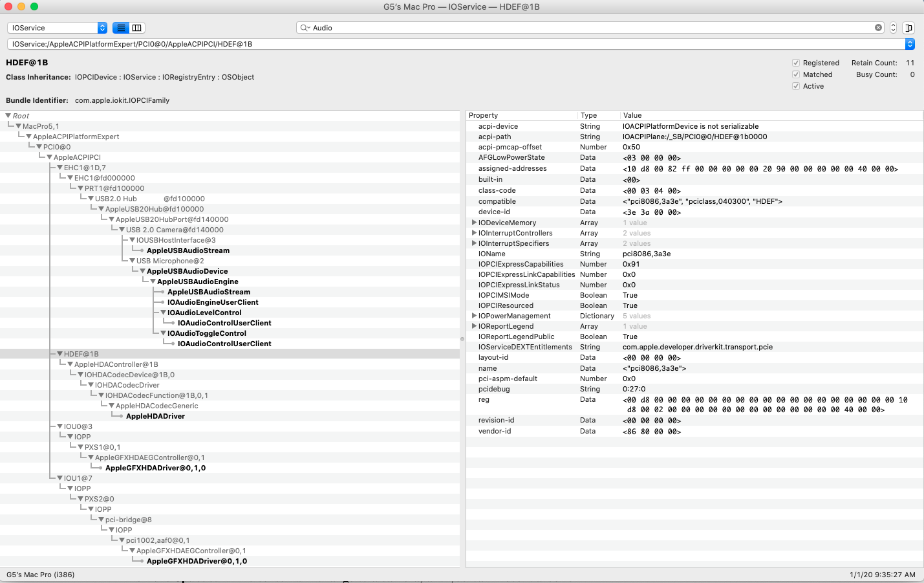Sort by Type column header
This screenshot has width=924, height=583.
click(x=599, y=115)
